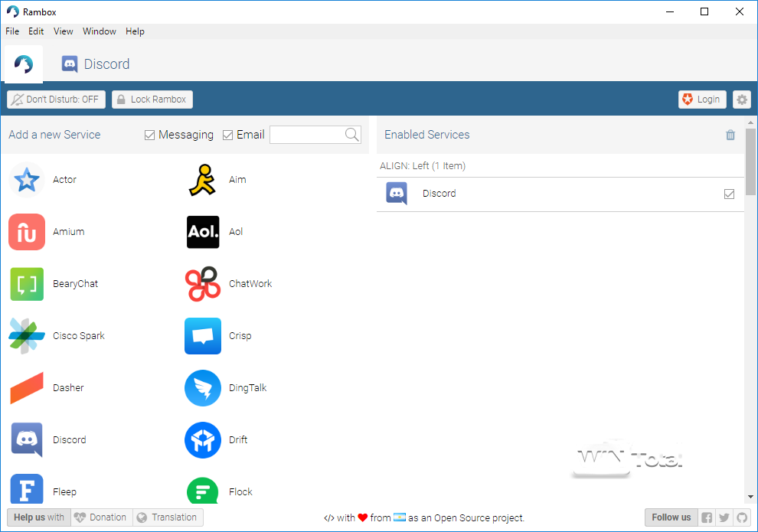This screenshot has height=532, width=758.
Task: Open the Edit menu
Action: coord(36,31)
